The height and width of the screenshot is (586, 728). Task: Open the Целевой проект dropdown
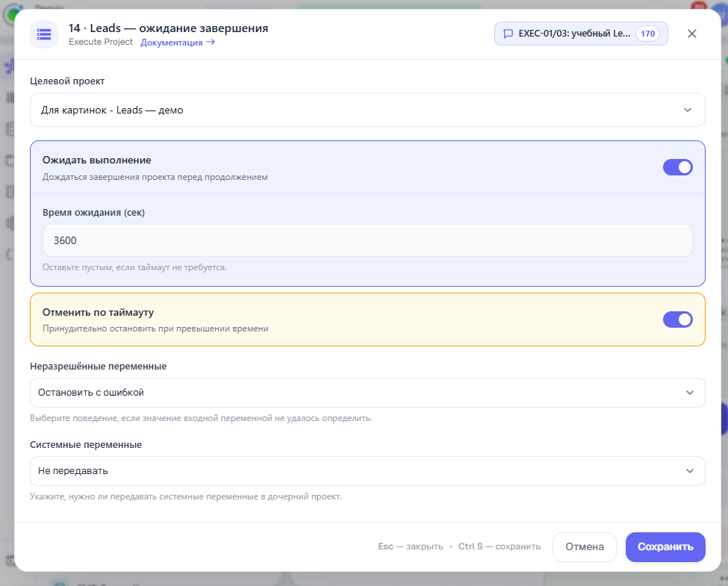tap(367, 110)
